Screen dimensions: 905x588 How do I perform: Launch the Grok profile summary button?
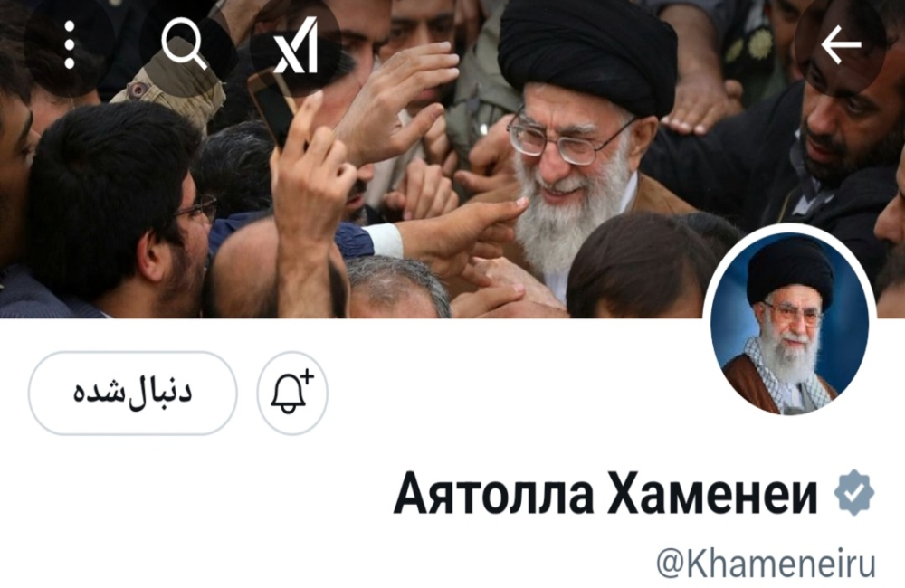tap(296, 45)
